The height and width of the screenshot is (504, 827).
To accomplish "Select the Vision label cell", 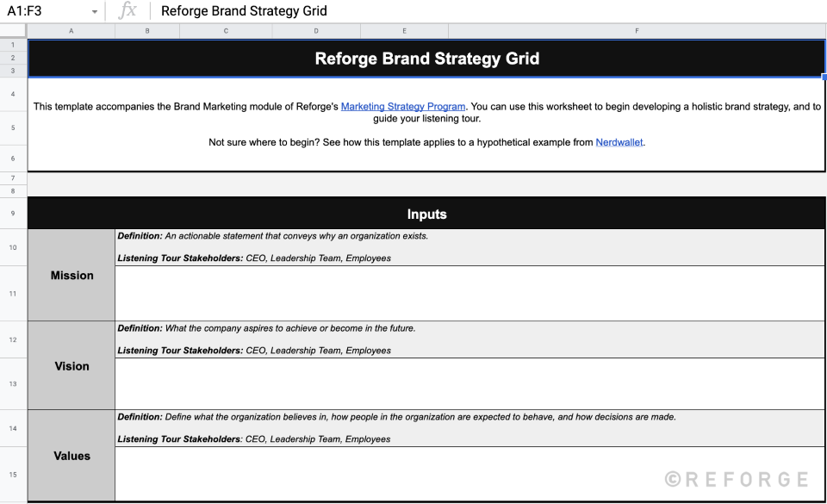I will pos(71,365).
